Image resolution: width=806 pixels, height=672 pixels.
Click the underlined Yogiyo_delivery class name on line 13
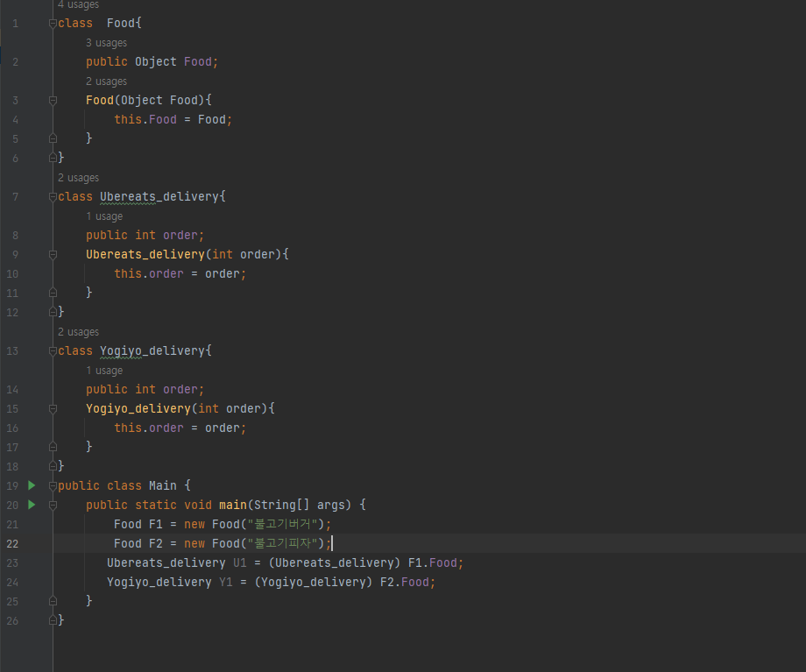152,351
